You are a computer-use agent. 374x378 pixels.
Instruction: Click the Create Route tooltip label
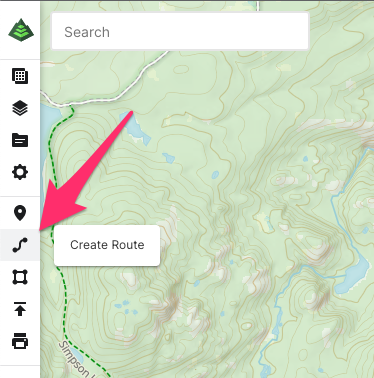tap(107, 245)
